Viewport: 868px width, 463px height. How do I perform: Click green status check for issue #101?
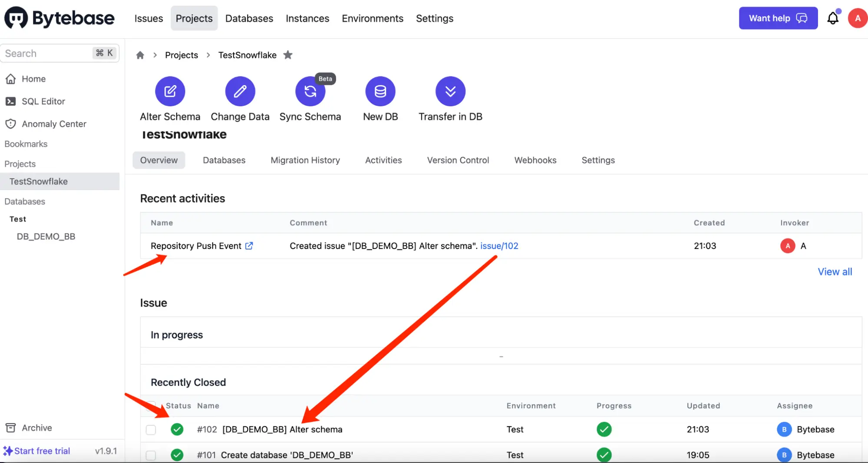click(x=177, y=455)
